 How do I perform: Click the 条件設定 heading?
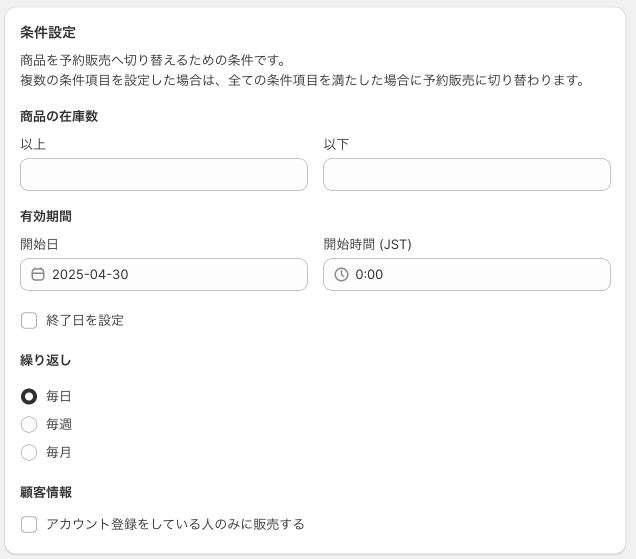[48, 32]
